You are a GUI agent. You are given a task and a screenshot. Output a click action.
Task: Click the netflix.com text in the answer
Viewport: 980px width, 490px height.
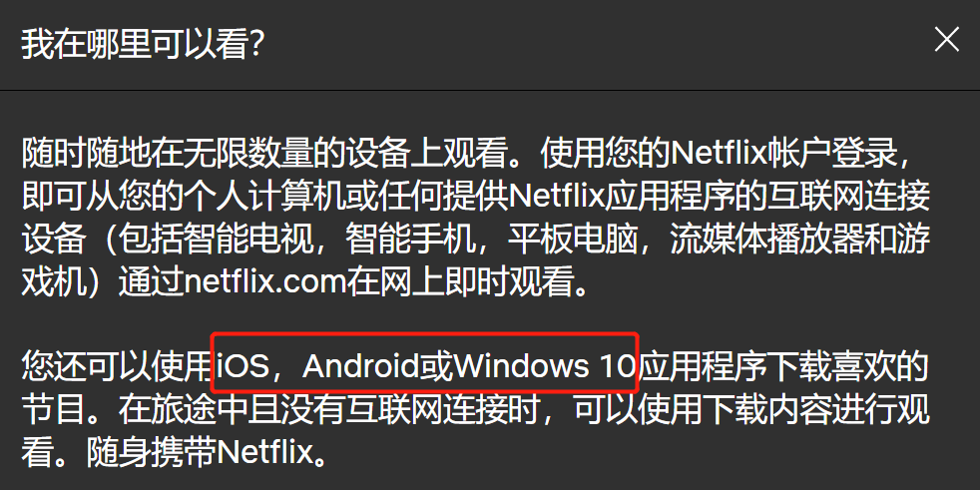[x=265, y=283]
